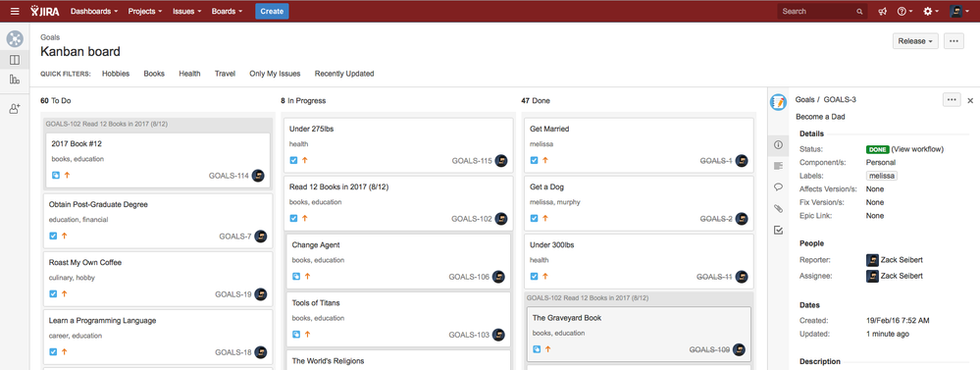980x370 pixels.
Task: Open the hamburger navigation menu
Action: (x=15, y=11)
